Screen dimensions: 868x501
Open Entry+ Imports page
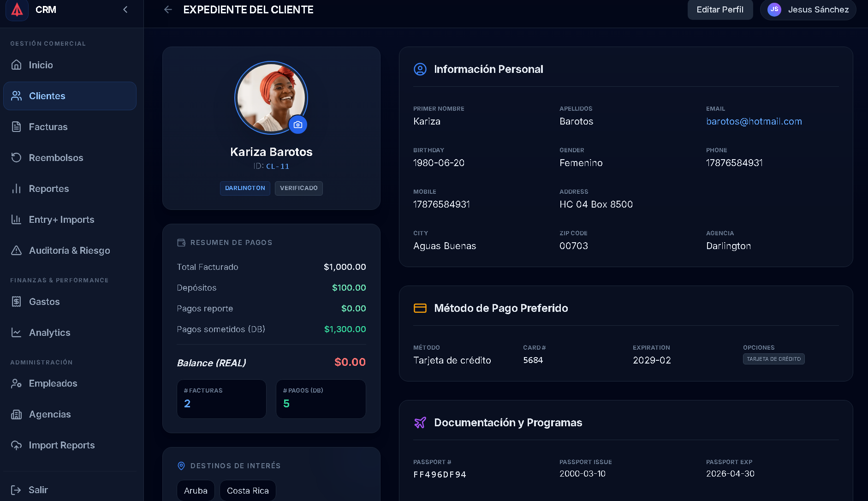tap(70, 220)
